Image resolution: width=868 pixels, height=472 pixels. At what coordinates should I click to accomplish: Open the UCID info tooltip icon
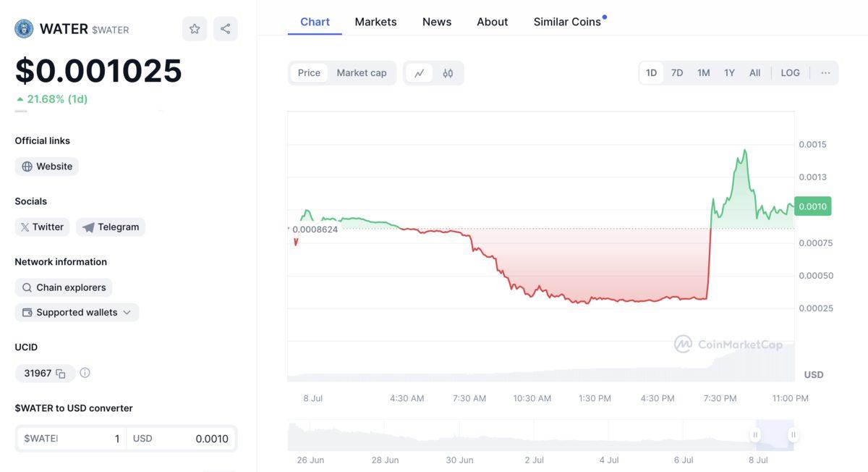coord(85,372)
